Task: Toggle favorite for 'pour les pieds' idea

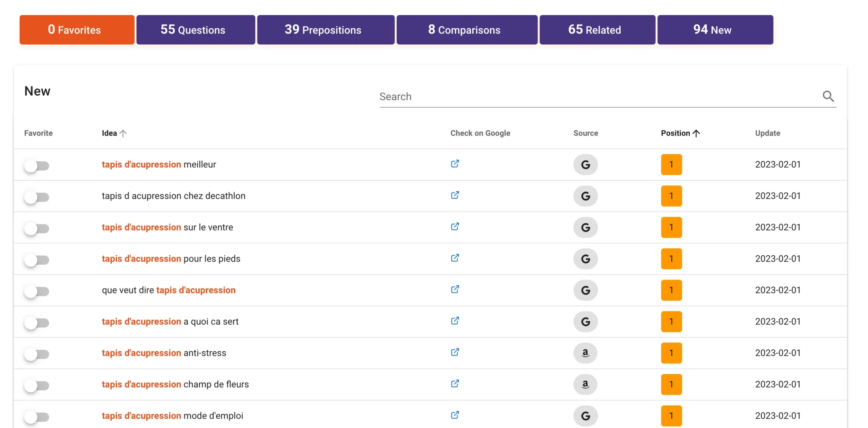Action: (x=37, y=260)
